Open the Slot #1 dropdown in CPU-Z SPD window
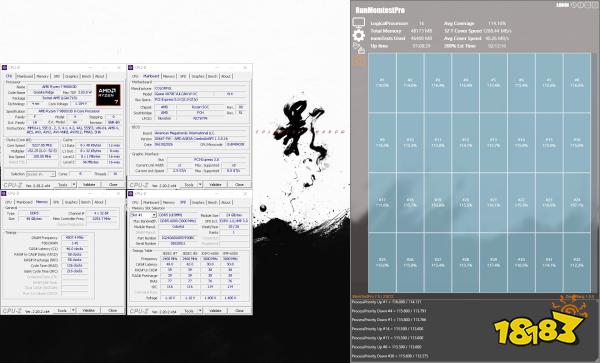Viewport: 600px width, 363px height. [x=143, y=215]
